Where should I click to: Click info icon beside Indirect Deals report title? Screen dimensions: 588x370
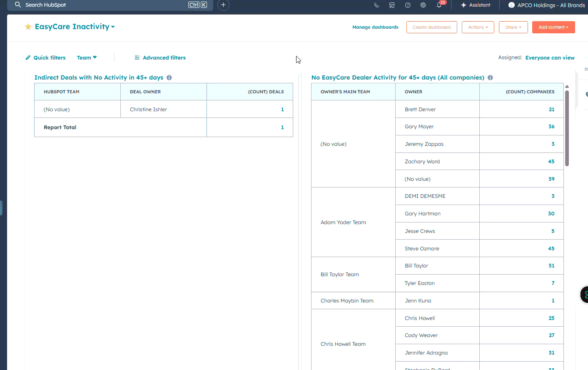point(169,77)
